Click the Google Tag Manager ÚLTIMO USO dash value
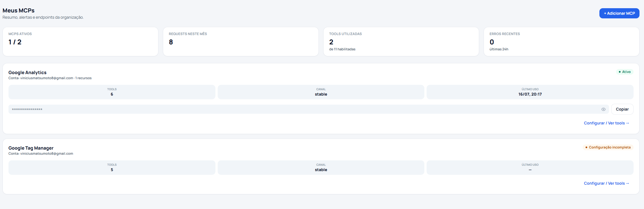The image size is (644, 209). (x=530, y=170)
